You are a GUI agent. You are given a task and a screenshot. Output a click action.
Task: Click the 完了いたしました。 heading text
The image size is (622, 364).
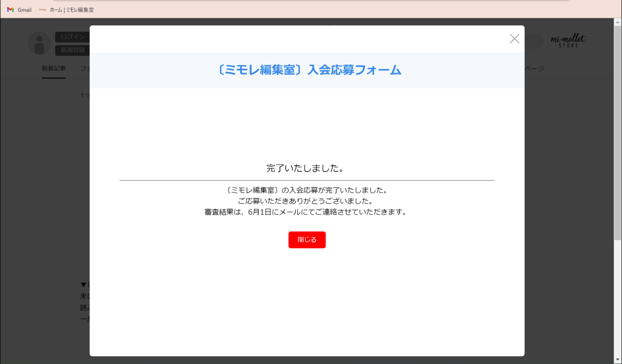[306, 168]
